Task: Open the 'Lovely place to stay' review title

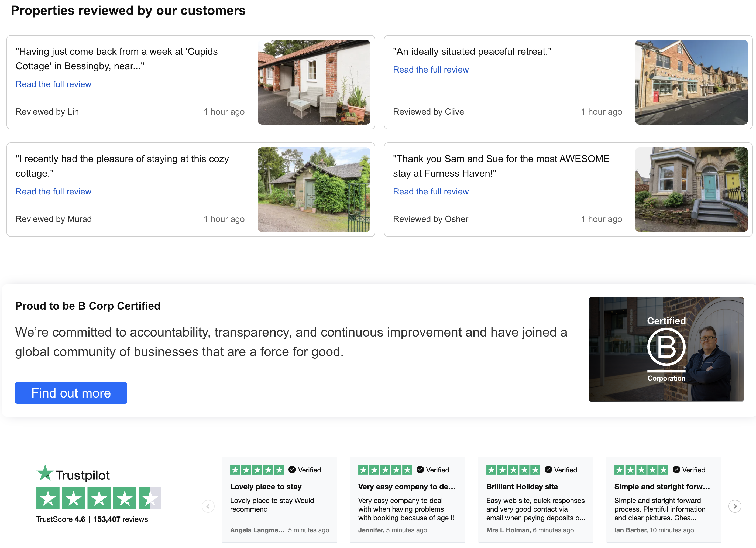Action: [266, 486]
